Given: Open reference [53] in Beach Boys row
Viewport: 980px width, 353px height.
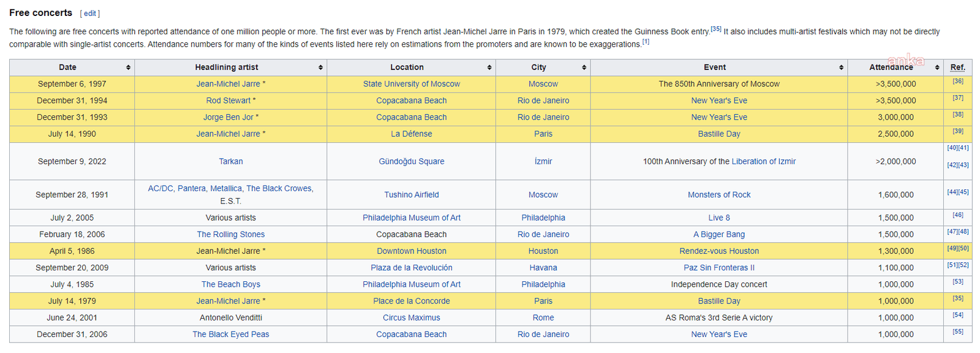Looking at the screenshot, I should (958, 281).
